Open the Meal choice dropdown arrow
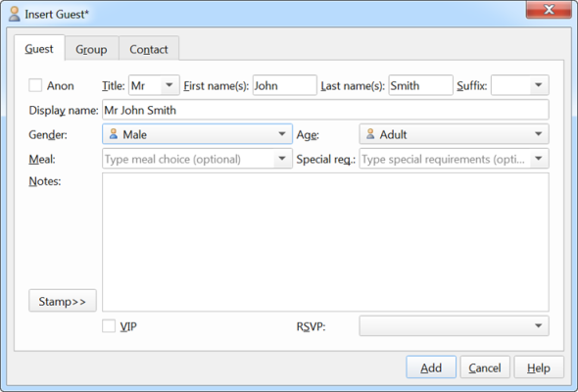 click(282, 159)
